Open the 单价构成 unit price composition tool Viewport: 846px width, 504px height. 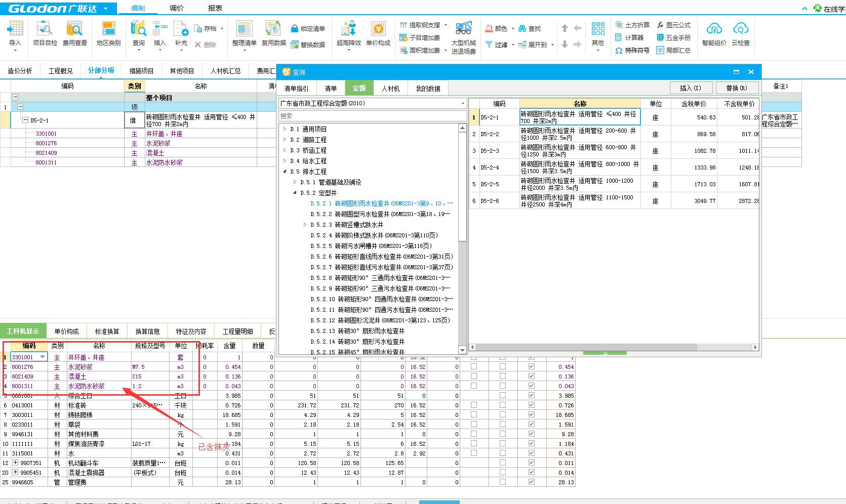[378, 33]
